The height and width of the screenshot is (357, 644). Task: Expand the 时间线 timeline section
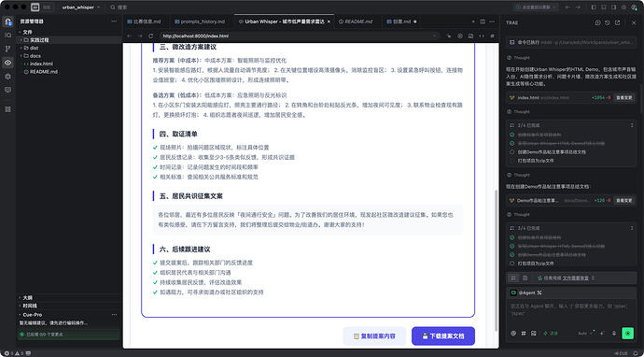click(70, 306)
